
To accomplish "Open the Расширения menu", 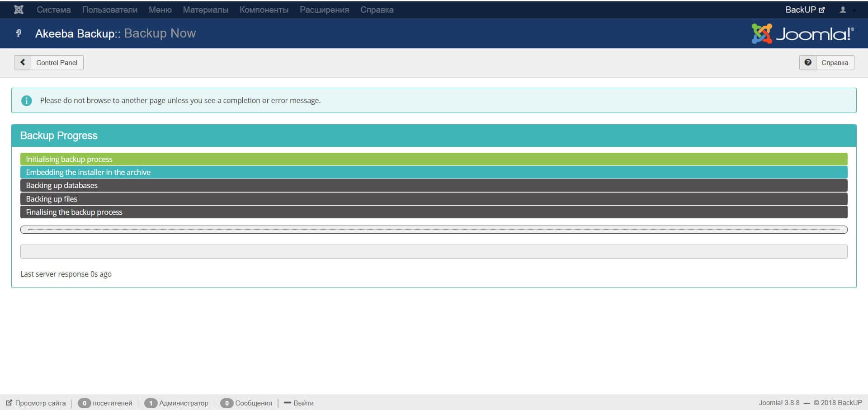I will click(x=324, y=9).
